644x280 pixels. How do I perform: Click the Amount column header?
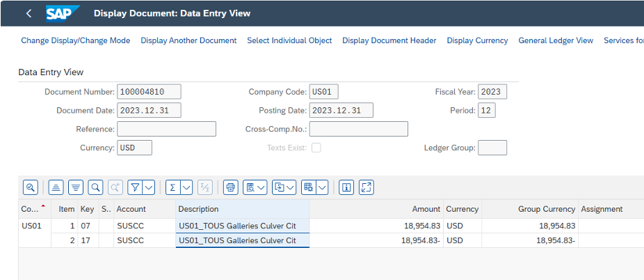[x=426, y=209]
